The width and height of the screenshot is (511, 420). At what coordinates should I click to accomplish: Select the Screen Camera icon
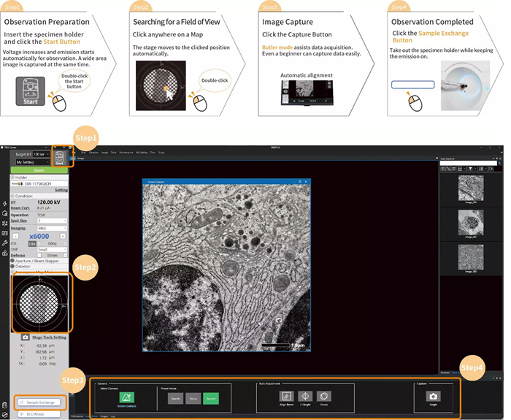126,397
